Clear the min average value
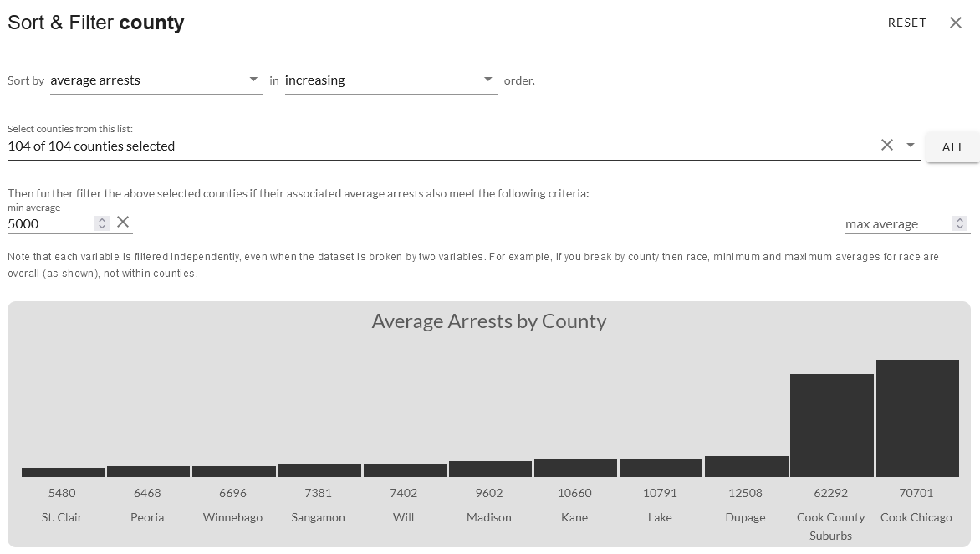Viewport: 980px width, 554px height. tap(123, 222)
